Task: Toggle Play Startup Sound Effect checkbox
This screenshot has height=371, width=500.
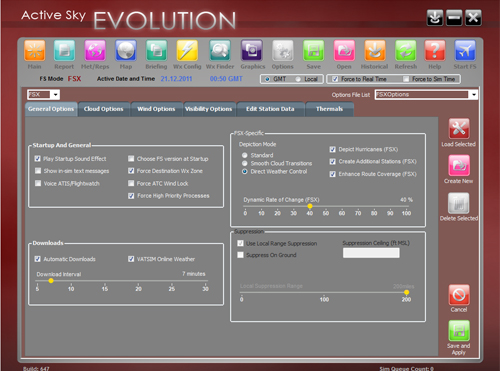Action: tap(38, 159)
